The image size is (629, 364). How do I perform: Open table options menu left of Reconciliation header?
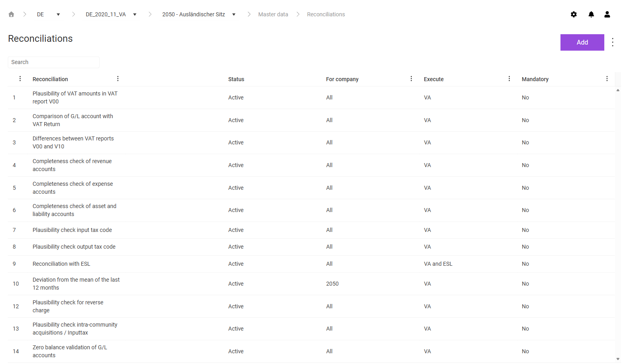point(20,79)
